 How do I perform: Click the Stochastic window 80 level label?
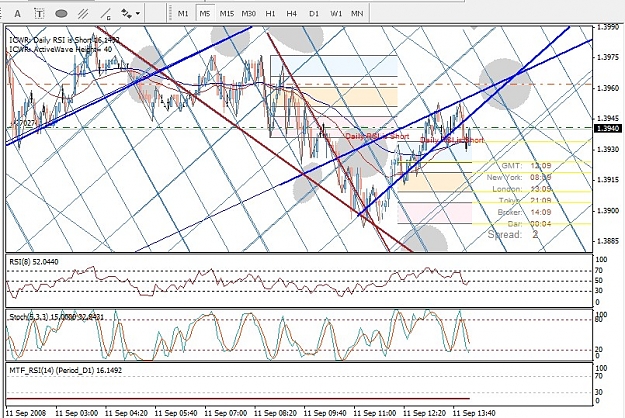[598, 320]
